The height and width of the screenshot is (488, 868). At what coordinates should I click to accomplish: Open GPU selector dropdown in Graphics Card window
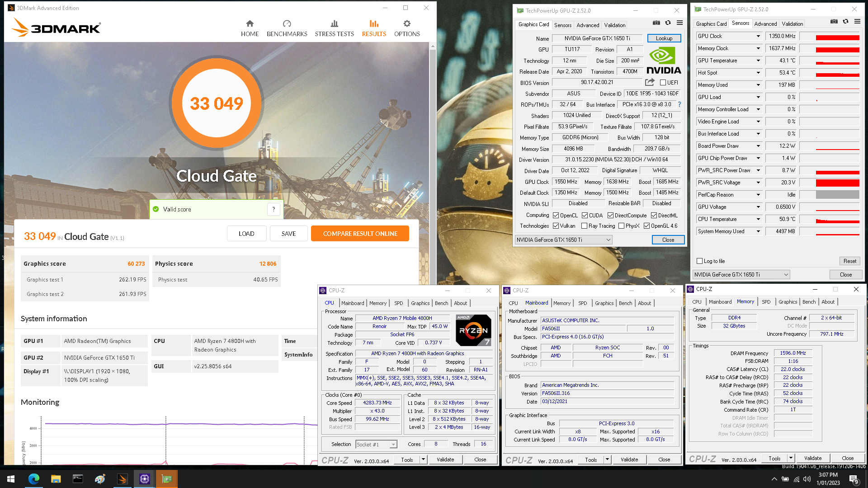(563, 240)
